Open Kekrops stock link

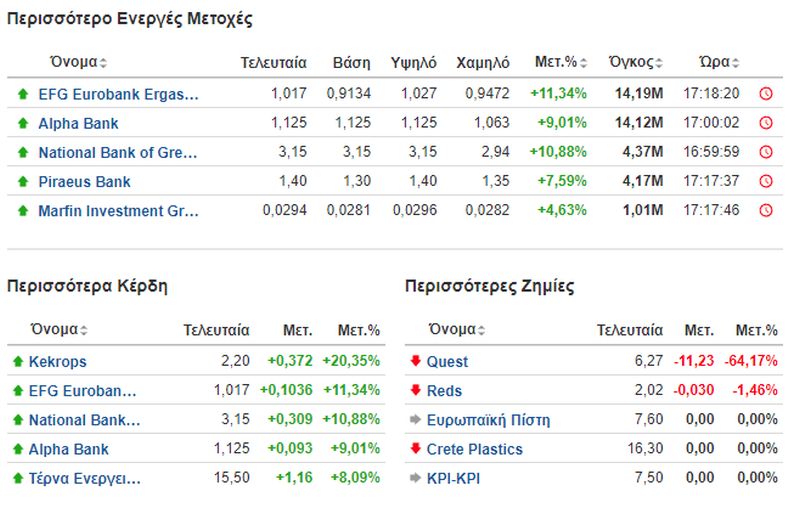click(x=57, y=362)
